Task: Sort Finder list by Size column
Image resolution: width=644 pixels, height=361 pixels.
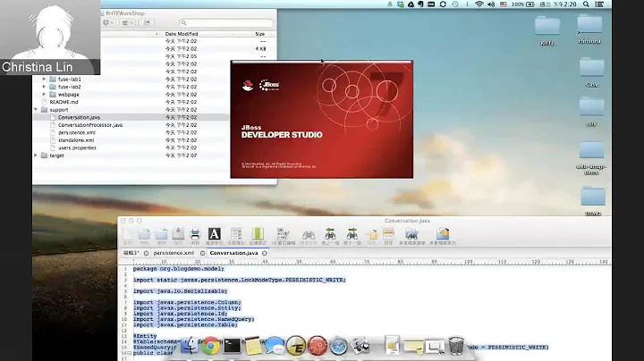Action: 259,34
